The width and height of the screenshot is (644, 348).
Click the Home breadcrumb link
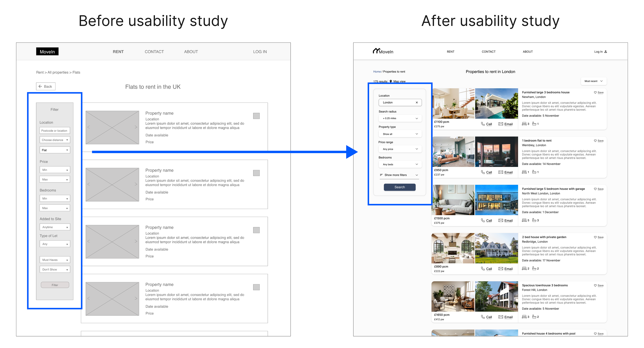point(377,72)
